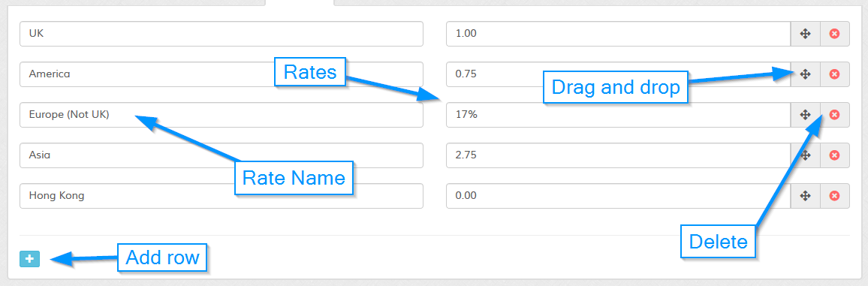
Task: Click the drag handle icon for UK row
Action: tap(806, 34)
